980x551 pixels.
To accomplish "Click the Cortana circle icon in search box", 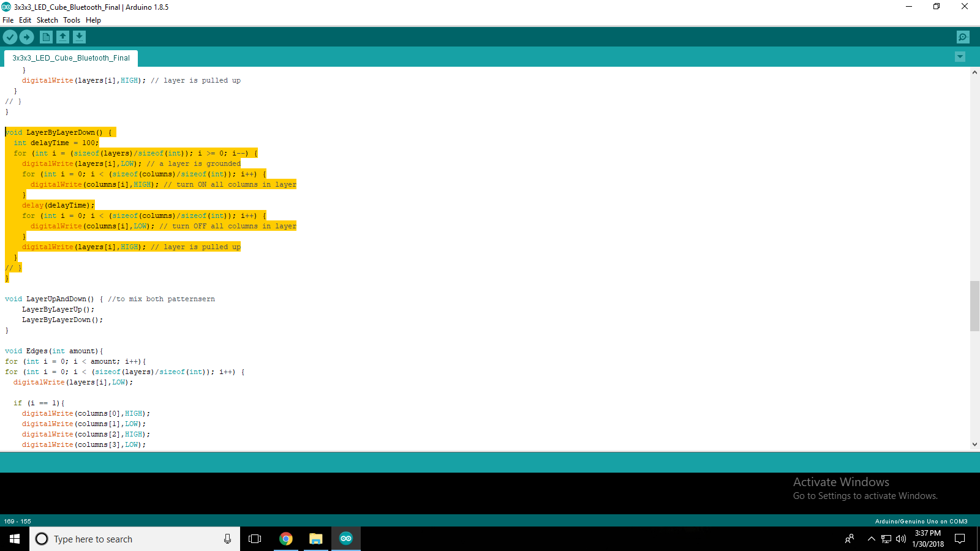I will (x=42, y=539).
